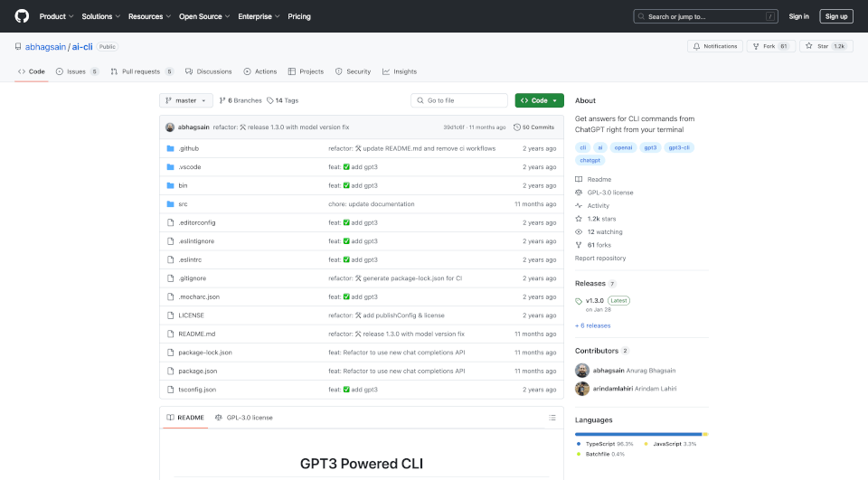Click the Sign up button
Viewport: 868px width, 480px height.
pyautogui.click(x=835, y=16)
